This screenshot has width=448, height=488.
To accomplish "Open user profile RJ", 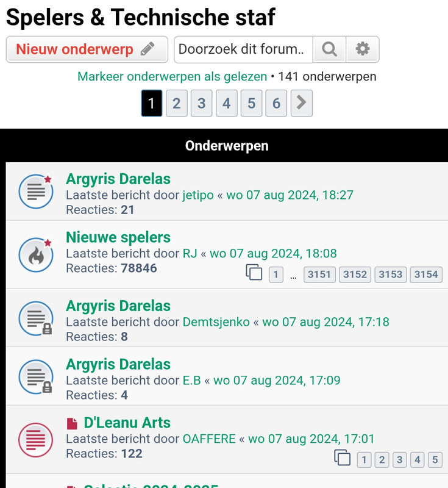I will click(190, 254).
